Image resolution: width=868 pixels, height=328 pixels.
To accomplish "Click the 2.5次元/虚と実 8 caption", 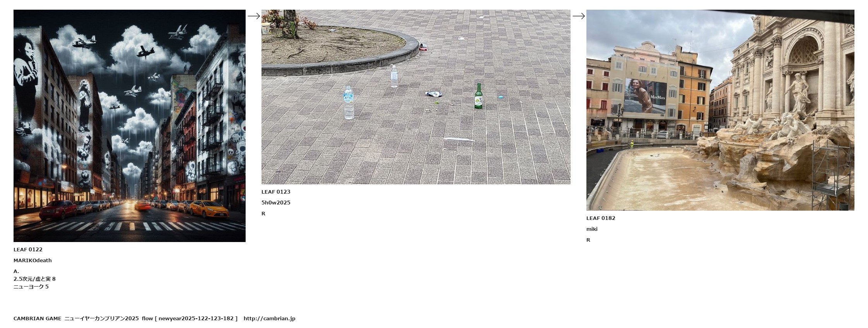I will click(x=34, y=279).
